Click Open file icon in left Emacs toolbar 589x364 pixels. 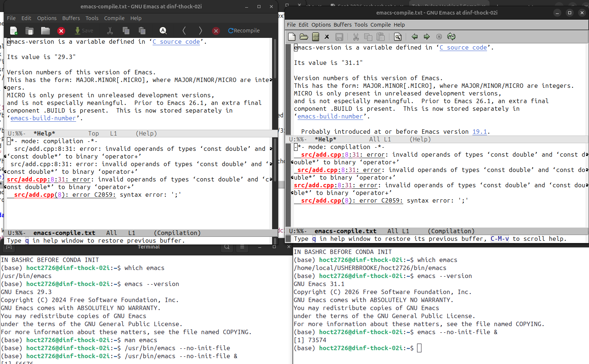tap(30, 31)
